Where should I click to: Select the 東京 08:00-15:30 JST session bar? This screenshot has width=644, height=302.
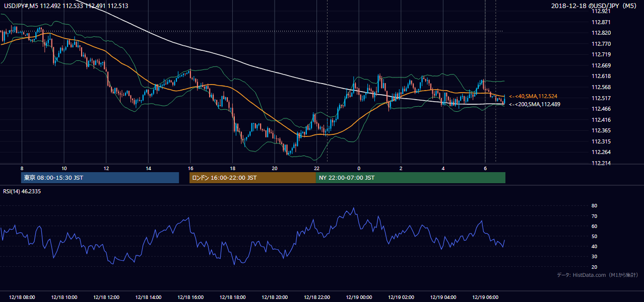coord(100,178)
